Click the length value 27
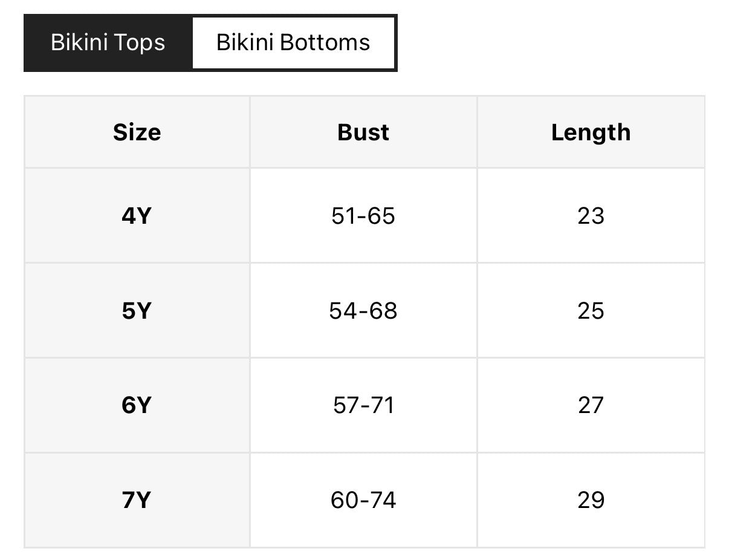 tap(591, 405)
